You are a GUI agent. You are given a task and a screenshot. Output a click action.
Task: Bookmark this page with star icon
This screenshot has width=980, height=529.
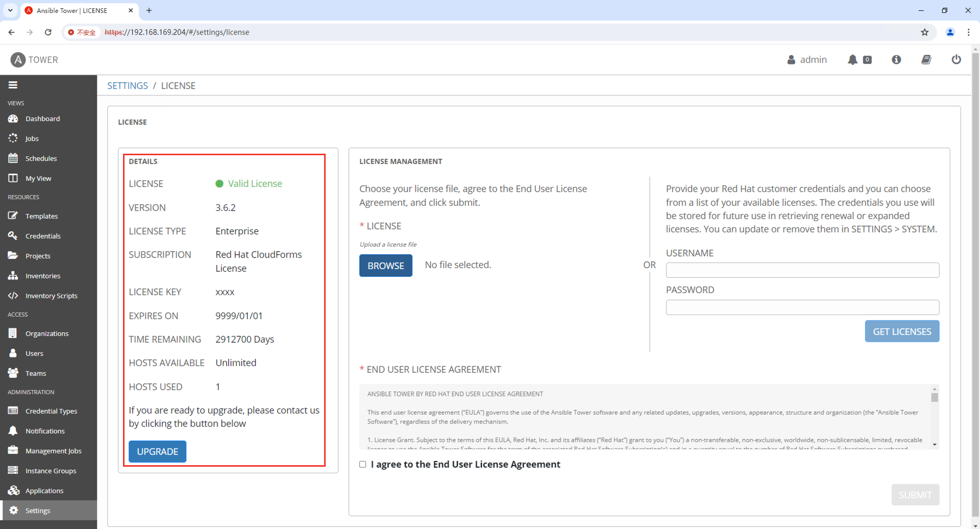tap(925, 32)
